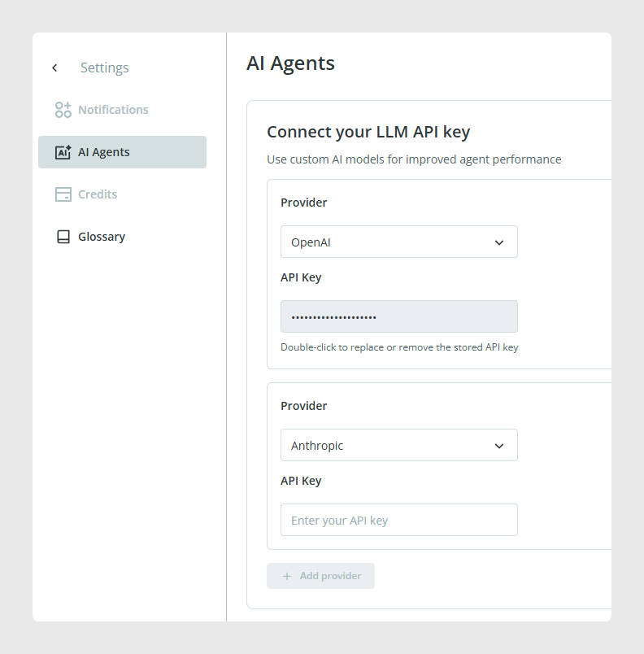Click the AI Agents sparkle icon
Viewport: 644px width, 654px height.
tap(63, 152)
